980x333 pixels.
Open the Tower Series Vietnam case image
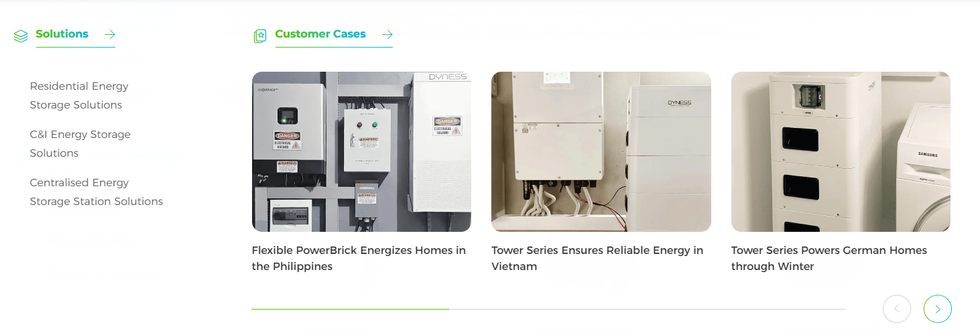[x=601, y=152]
